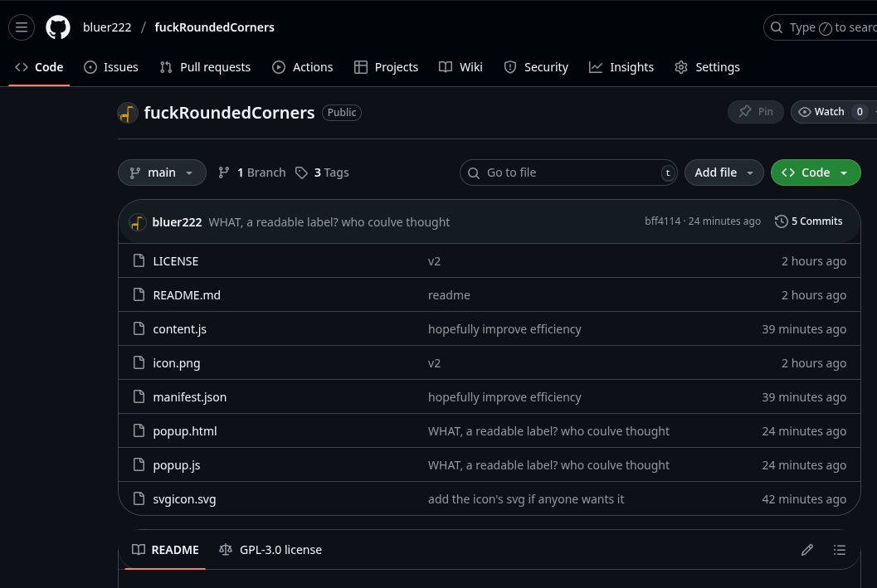Screen dimensions: 877x588
Task: Switch to the Code tab
Action: click(39, 67)
